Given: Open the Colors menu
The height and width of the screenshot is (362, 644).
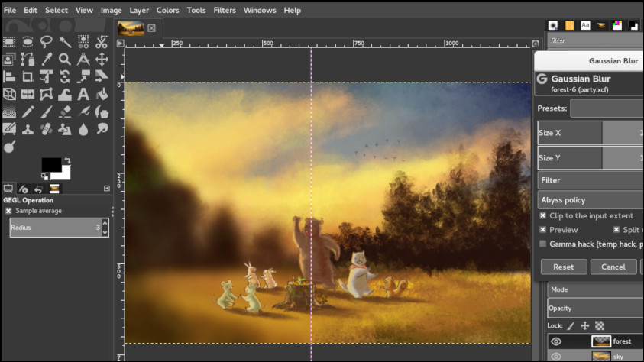Looking at the screenshot, I should pyautogui.click(x=167, y=10).
